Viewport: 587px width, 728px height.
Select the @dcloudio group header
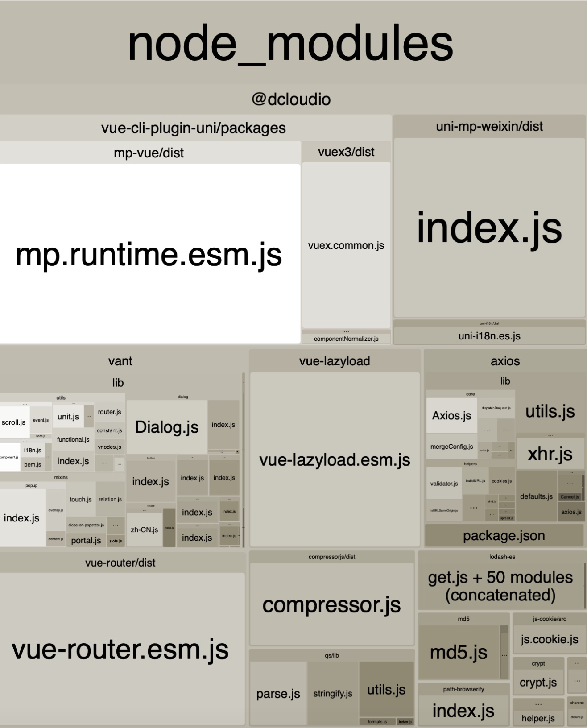click(x=291, y=99)
